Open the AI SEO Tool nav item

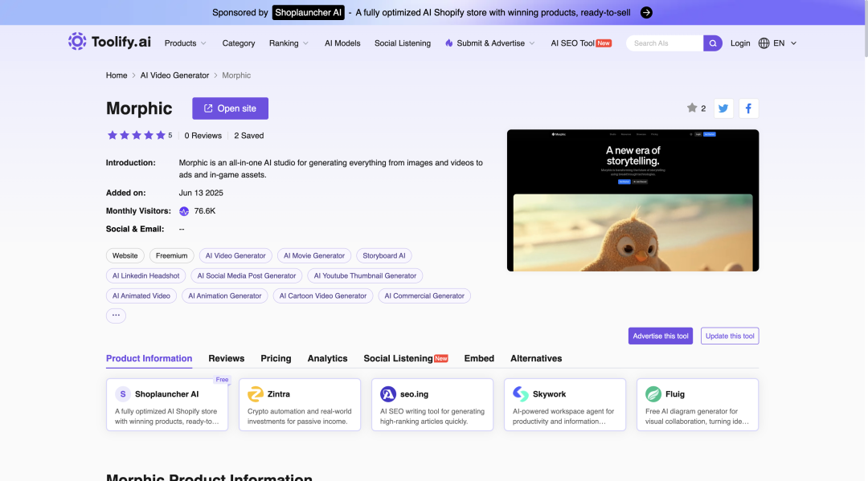[x=581, y=43]
